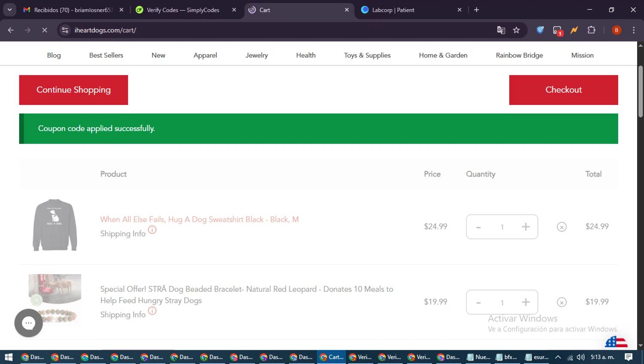This screenshot has width=644, height=364.
Task: Close the Labcorp Patient tab
Action: click(459, 10)
